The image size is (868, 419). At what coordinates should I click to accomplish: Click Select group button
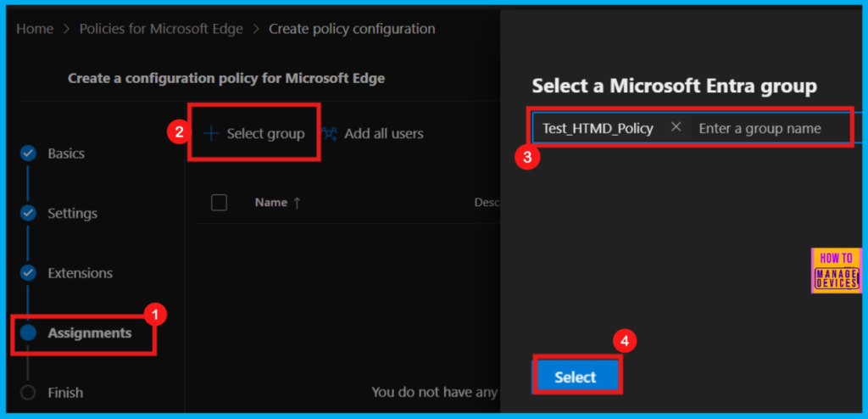click(253, 133)
